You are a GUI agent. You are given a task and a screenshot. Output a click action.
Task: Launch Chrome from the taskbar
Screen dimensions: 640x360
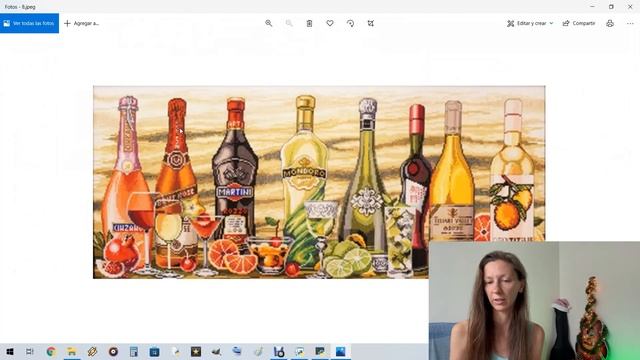pos(51,351)
